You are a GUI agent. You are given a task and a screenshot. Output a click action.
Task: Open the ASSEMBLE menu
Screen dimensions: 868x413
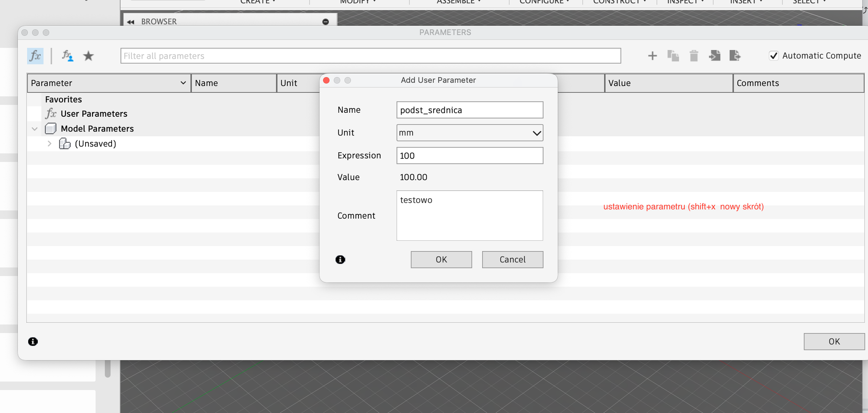coord(458,2)
